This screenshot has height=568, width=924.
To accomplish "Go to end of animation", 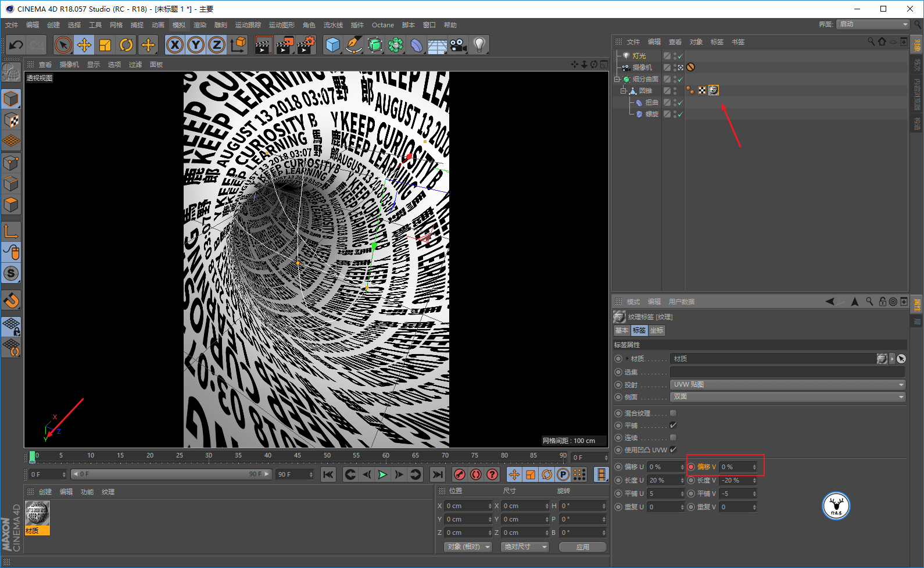I will pyautogui.click(x=438, y=474).
